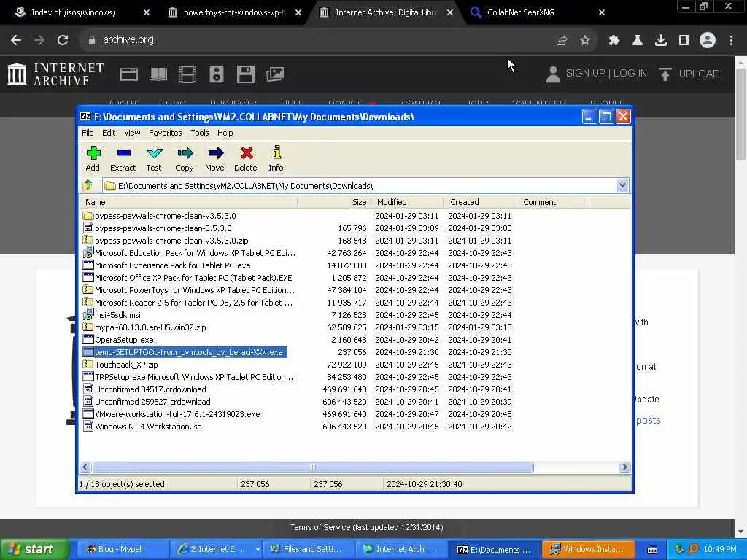Viewport: 747px width, 560px height.
Task: Open Chrome profile avatar
Action: tap(708, 41)
